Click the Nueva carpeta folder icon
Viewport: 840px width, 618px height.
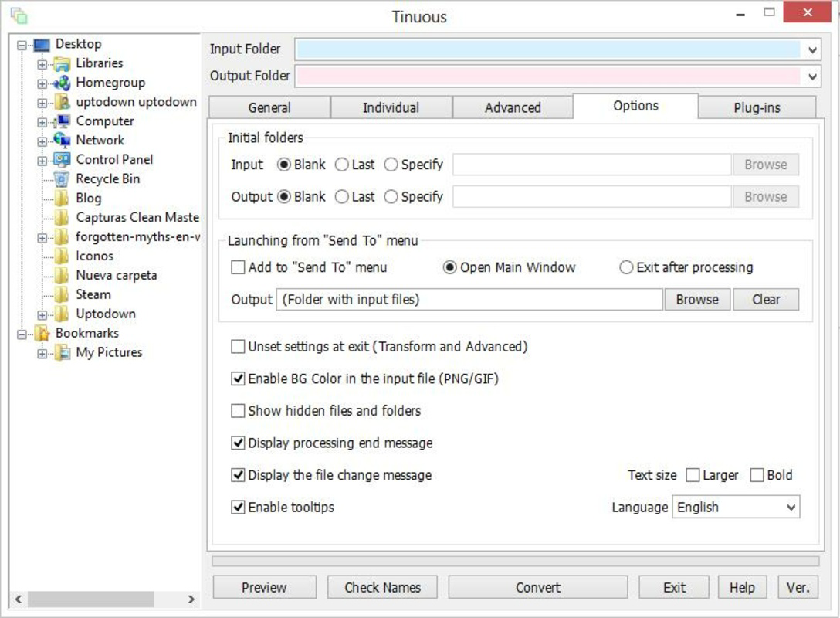click(62, 276)
